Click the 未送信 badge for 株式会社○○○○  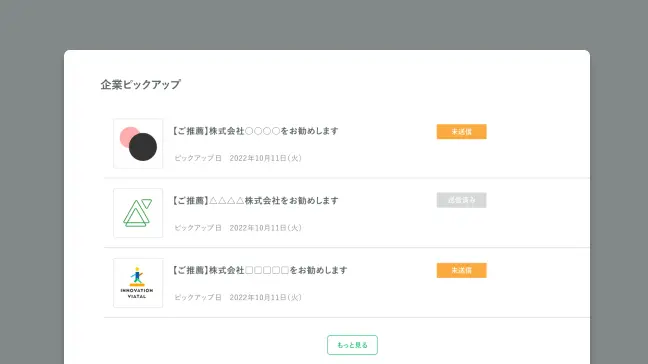[462, 132]
